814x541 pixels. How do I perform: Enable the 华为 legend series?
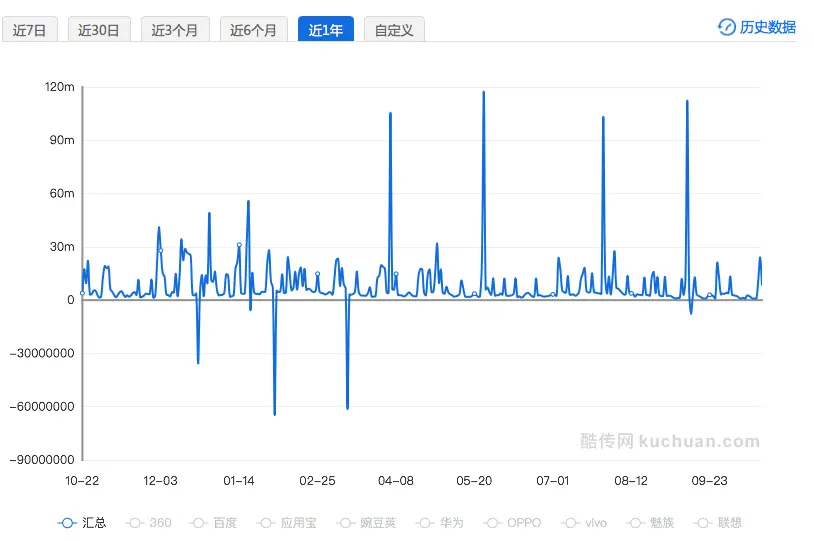439,523
